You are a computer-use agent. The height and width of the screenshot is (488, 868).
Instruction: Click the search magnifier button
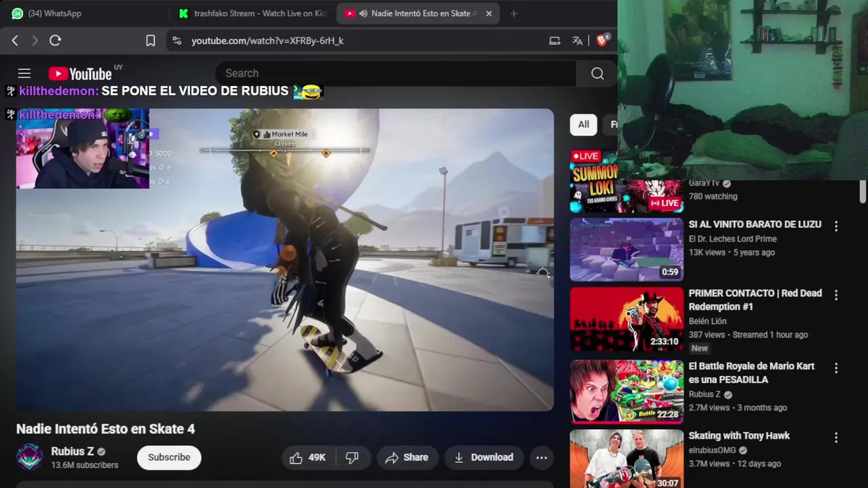[597, 73]
